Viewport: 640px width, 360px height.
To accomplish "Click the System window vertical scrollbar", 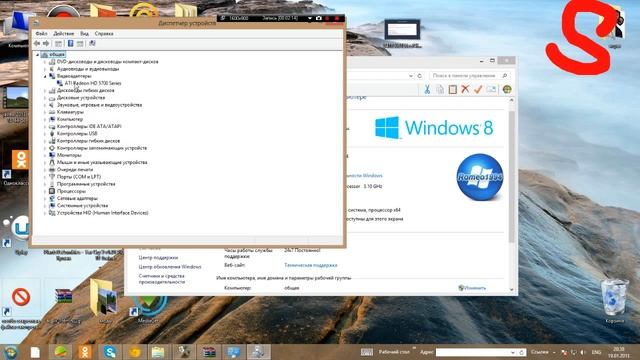I will [x=512, y=176].
